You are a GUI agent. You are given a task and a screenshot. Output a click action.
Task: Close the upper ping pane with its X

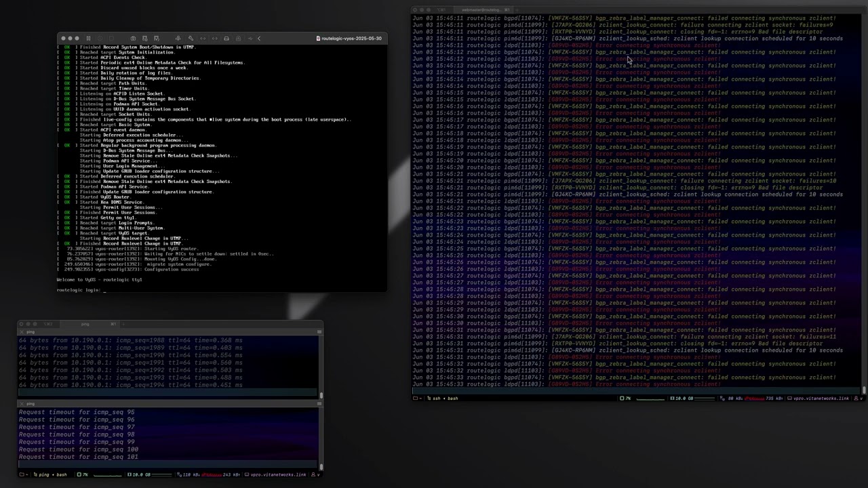(x=22, y=332)
